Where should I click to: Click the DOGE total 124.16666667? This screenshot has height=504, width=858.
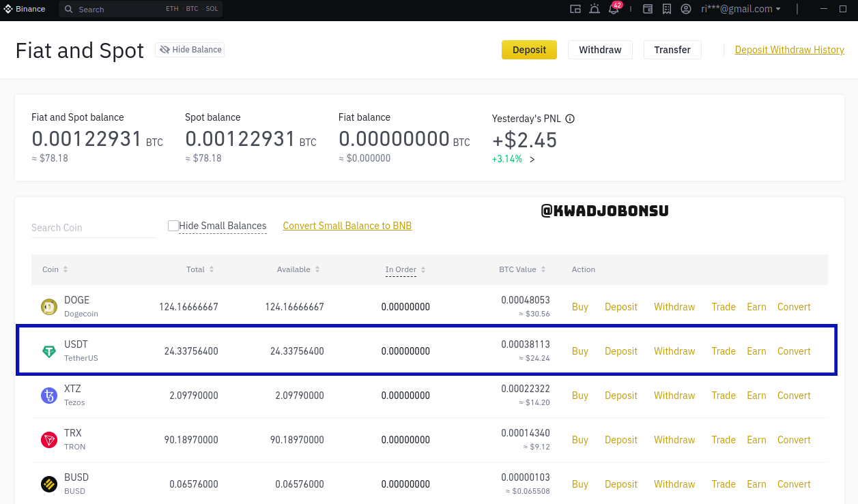[x=188, y=307]
